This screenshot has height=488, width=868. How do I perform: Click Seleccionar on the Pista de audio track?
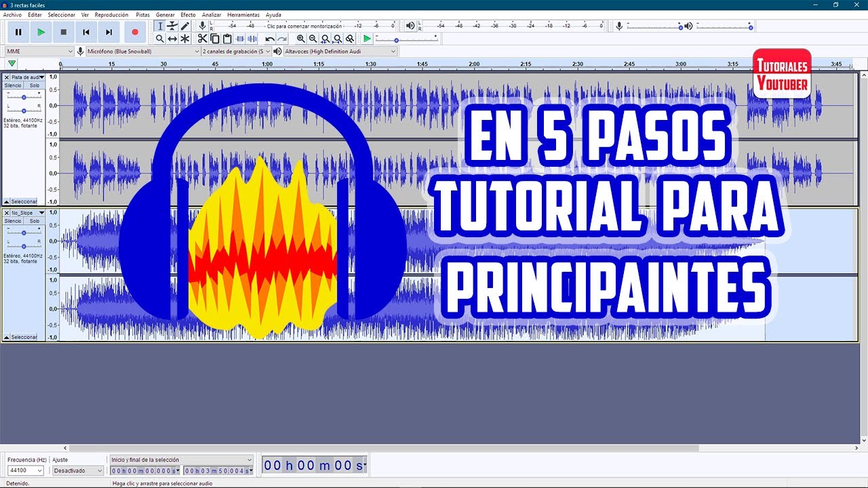click(24, 201)
